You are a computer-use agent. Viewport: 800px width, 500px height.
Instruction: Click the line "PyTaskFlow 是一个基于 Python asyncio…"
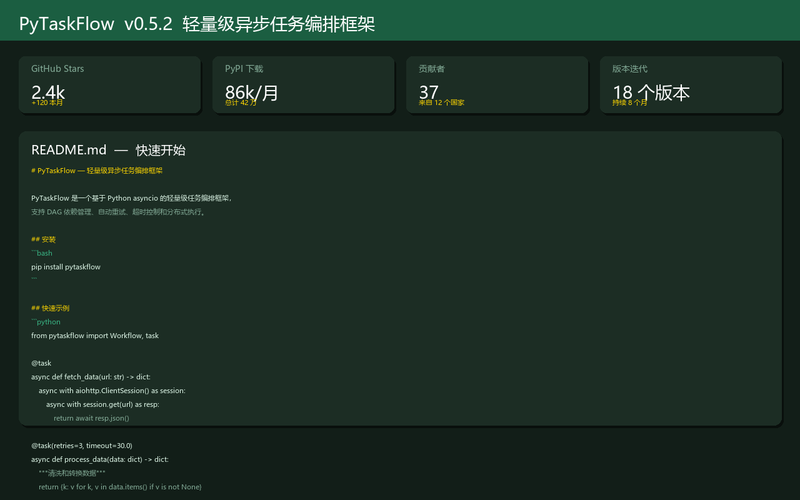pos(132,198)
